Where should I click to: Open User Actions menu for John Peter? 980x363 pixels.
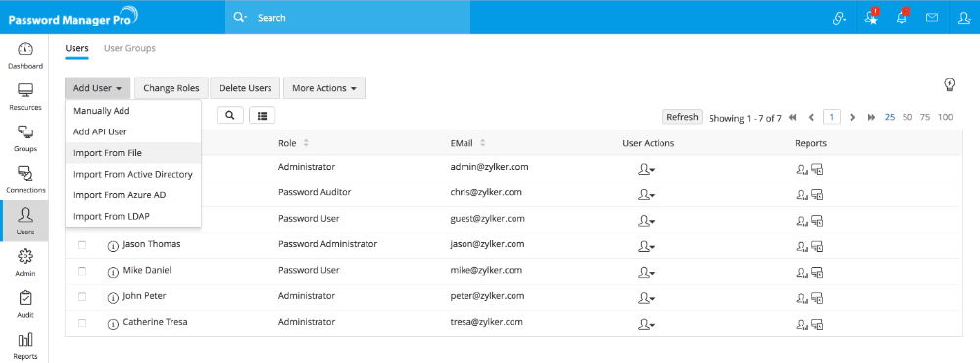coord(646,298)
